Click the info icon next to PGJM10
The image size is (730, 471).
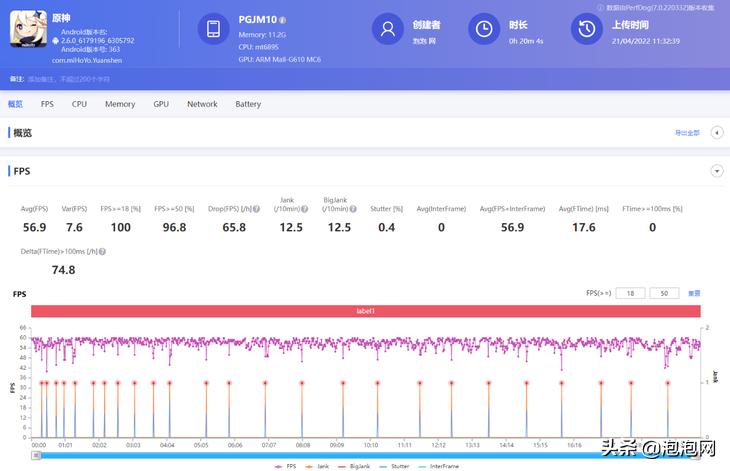[283, 19]
